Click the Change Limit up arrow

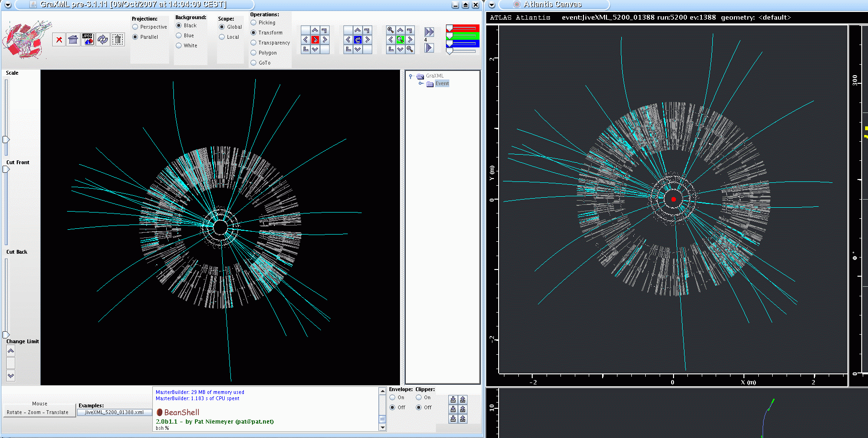coord(11,351)
